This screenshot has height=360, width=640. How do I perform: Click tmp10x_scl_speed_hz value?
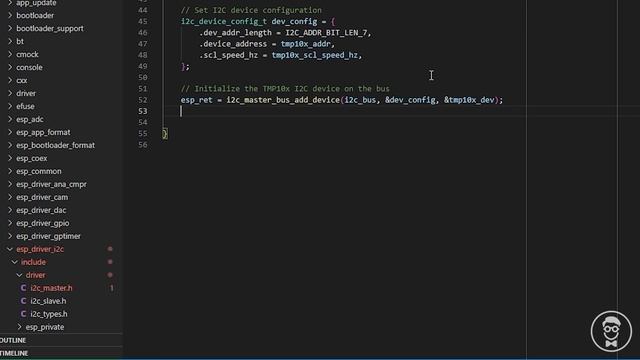point(314,55)
